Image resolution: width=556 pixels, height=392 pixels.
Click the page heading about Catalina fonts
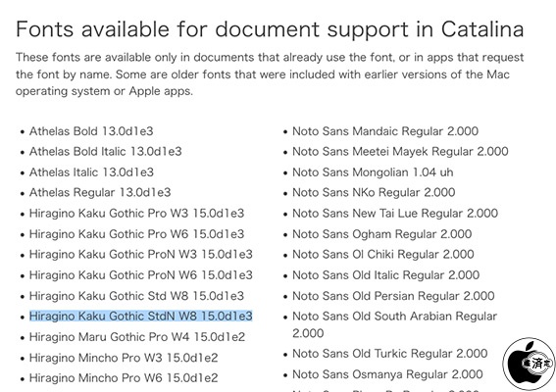click(x=270, y=28)
